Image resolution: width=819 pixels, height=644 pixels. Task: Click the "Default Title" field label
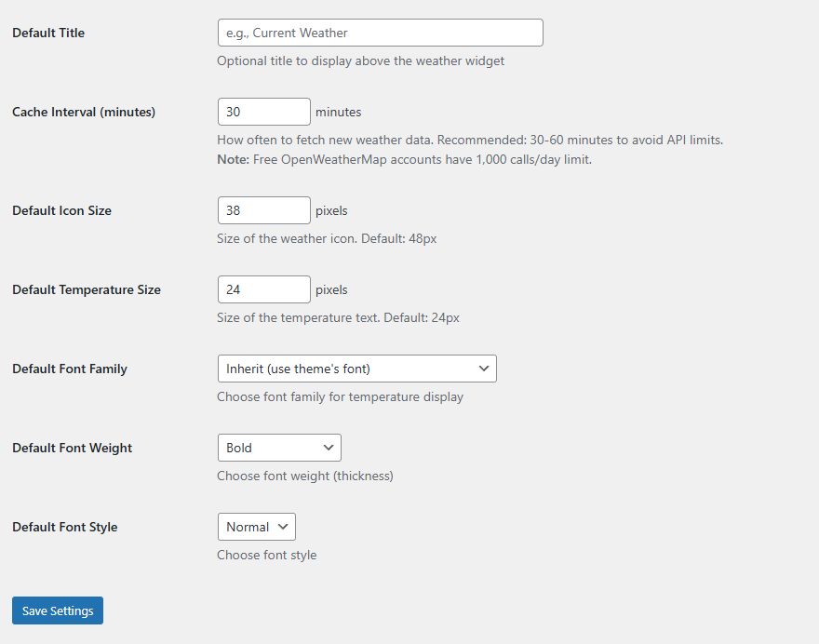point(48,33)
